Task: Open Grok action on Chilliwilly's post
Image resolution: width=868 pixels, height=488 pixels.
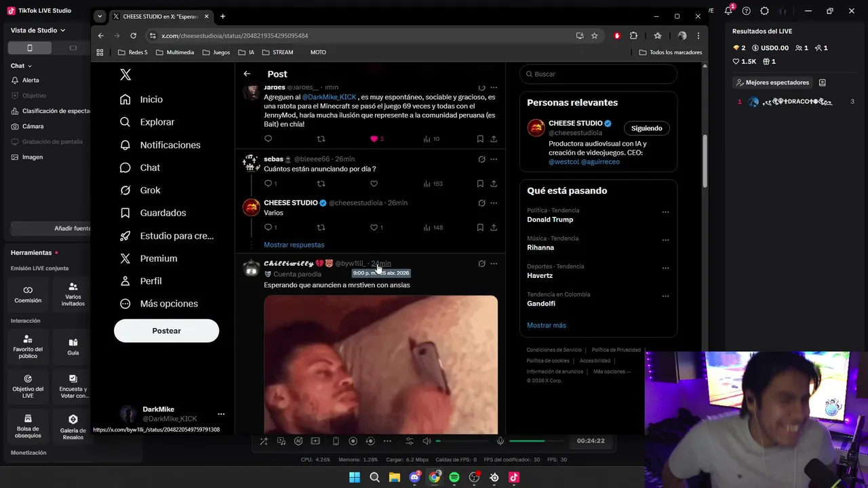Action: 481,264
